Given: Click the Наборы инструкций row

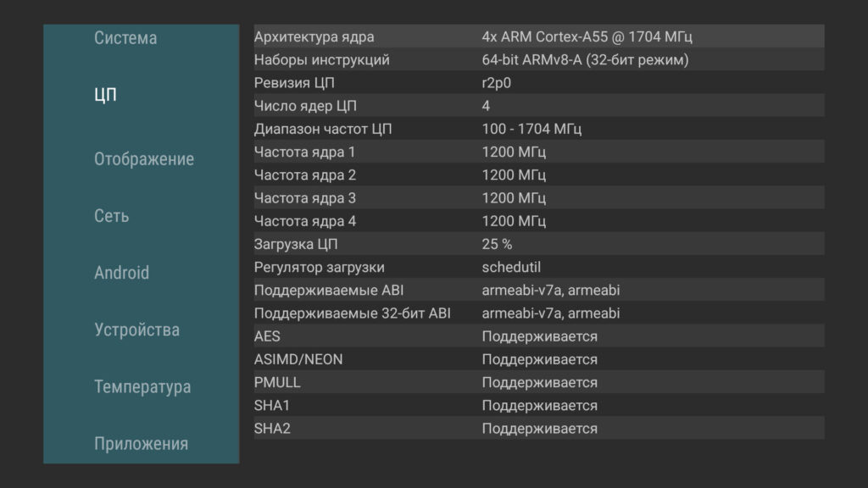Looking at the screenshot, I should (x=538, y=60).
